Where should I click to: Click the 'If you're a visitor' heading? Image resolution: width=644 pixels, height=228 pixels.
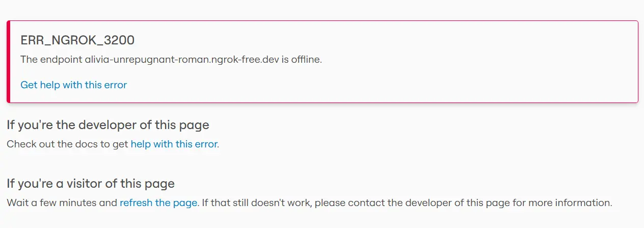pyautogui.click(x=91, y=184)
